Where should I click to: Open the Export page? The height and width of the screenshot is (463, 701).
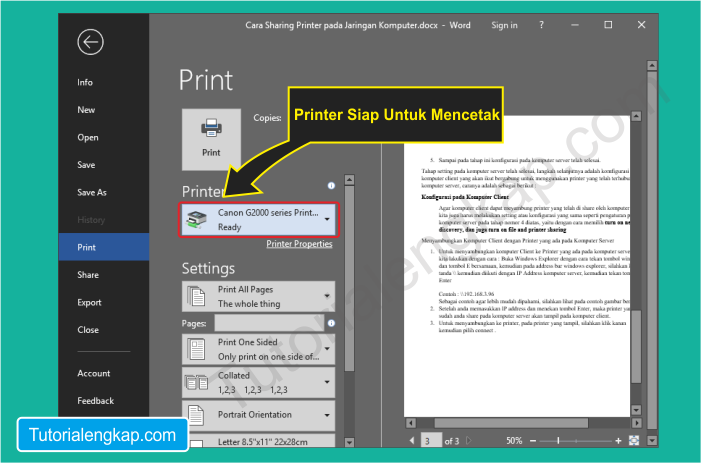pyautogui.click(x=89, y=303)
